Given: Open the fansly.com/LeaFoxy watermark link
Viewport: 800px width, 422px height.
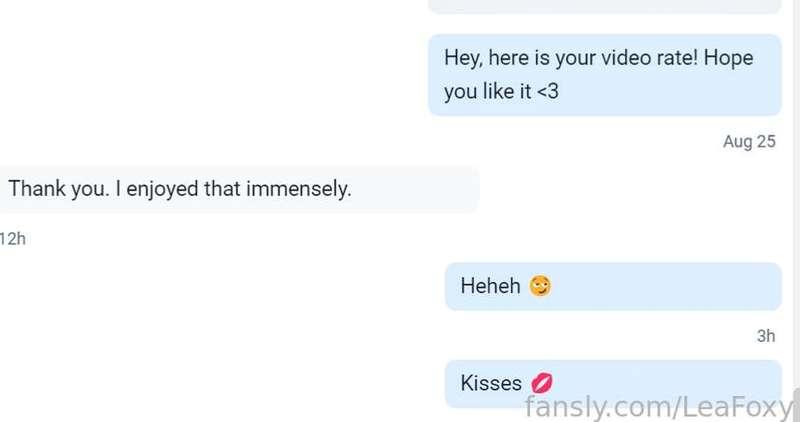Looking at the screenshot, I should (x=658, y=407).
